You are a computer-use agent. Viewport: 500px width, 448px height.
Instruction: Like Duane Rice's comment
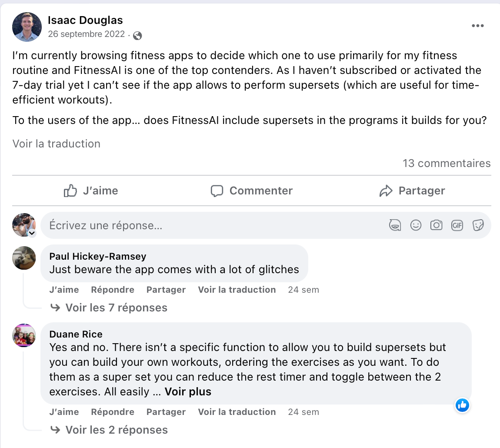pos(64,411)
